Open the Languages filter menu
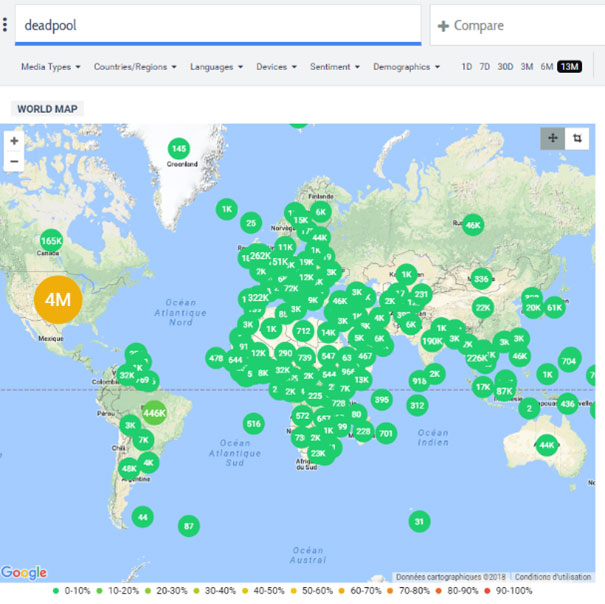The width and height of the screenshot is (605, 604). click(x=218, y=67)
